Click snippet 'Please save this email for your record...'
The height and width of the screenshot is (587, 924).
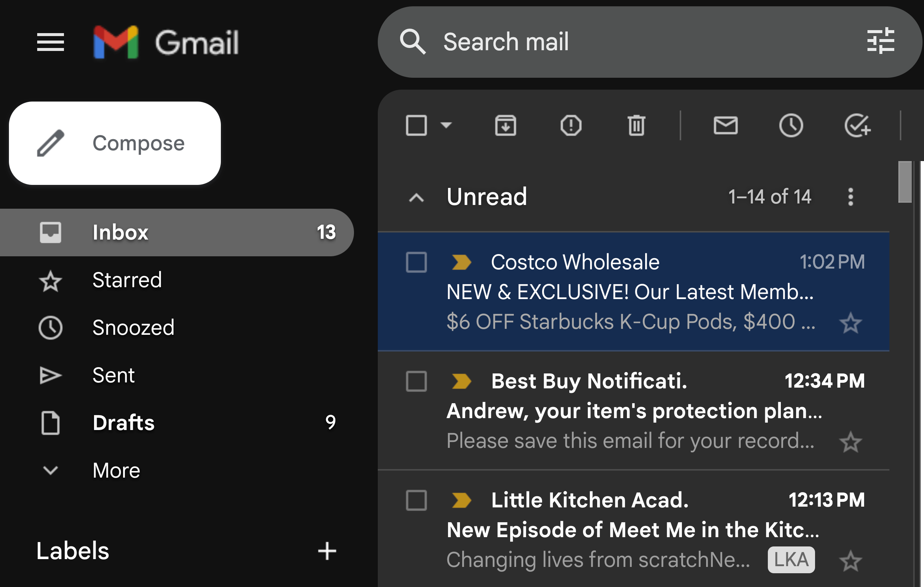click(x=630, y=441)
